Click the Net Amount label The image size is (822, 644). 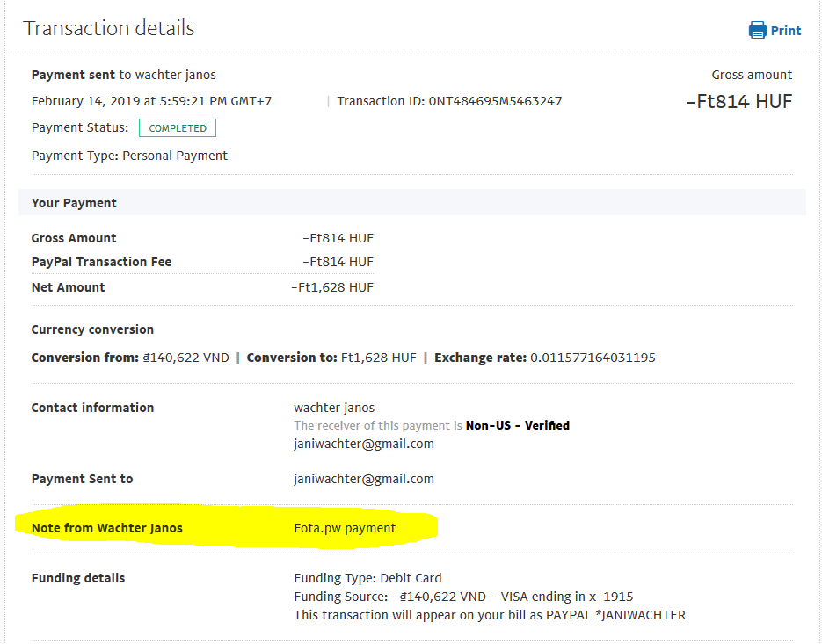point(69,287)
